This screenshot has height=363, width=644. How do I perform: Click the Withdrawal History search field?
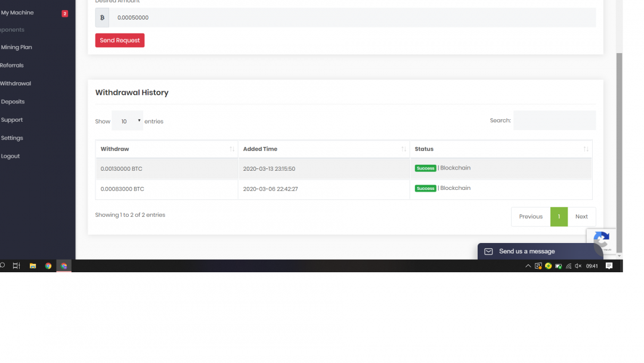(554, 121)
